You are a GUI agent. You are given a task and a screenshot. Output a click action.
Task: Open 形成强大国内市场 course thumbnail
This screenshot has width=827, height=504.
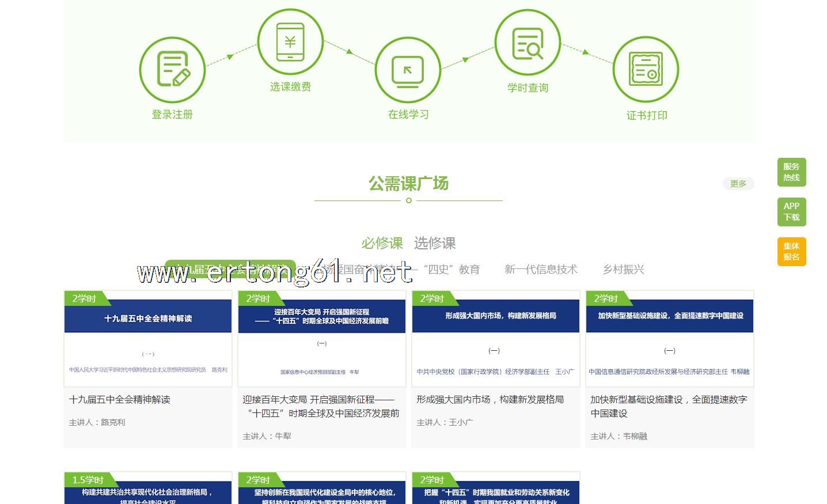tap(496, 339)
